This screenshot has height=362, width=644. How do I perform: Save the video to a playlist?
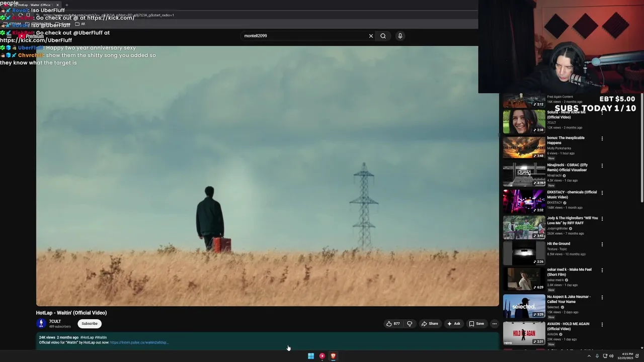pos(476,324)
